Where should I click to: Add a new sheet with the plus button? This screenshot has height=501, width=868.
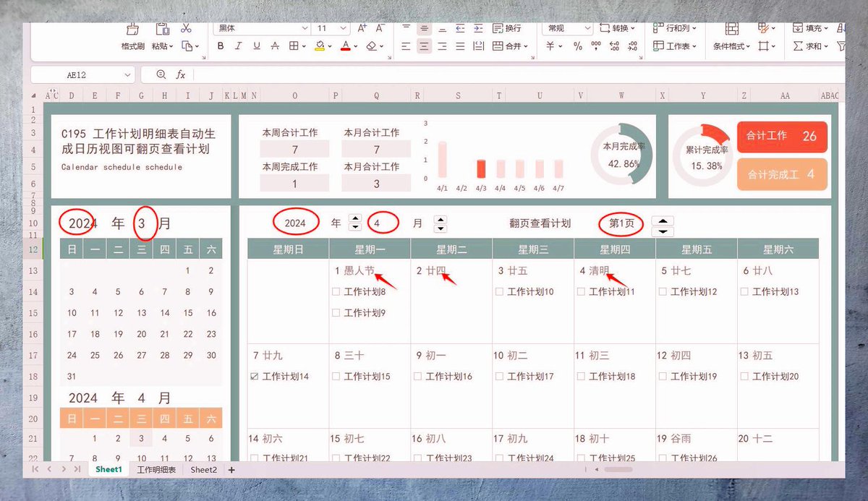tap(231, 470)
